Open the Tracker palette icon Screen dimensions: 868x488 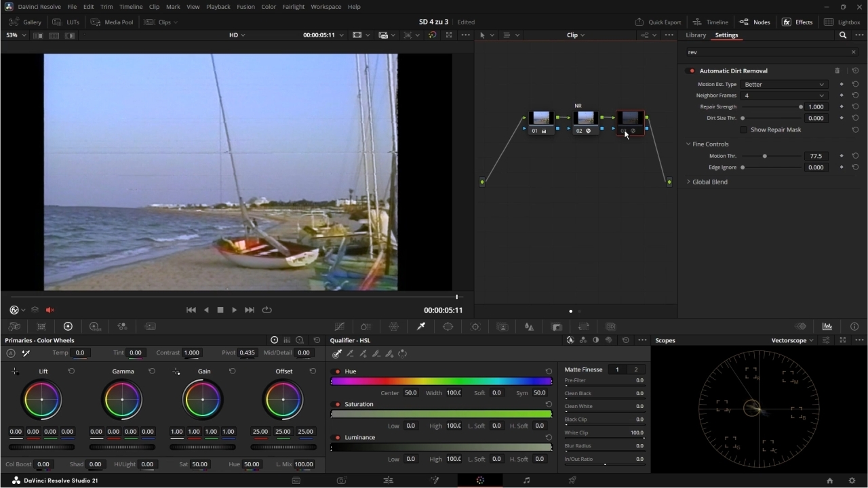[x=475, y=326]
